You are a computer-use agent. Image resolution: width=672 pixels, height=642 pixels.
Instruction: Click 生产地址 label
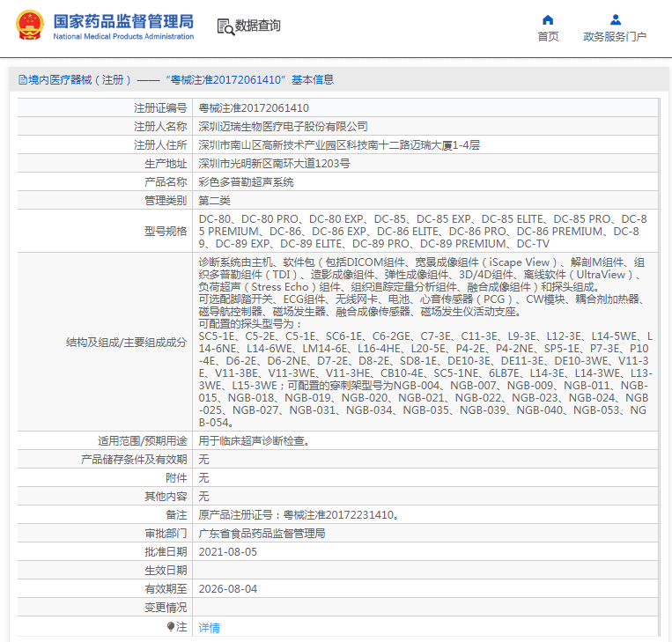click(166, 163)
